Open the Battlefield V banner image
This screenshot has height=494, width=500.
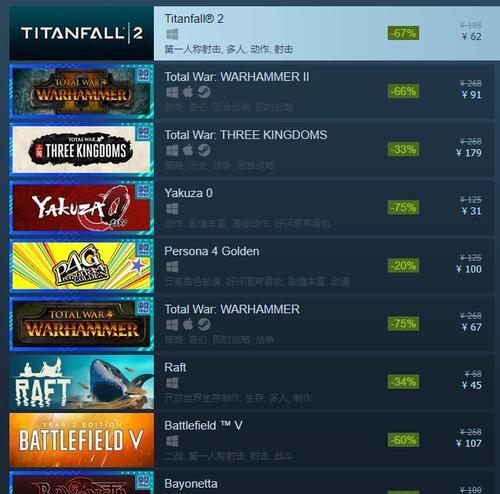(82, 440)
